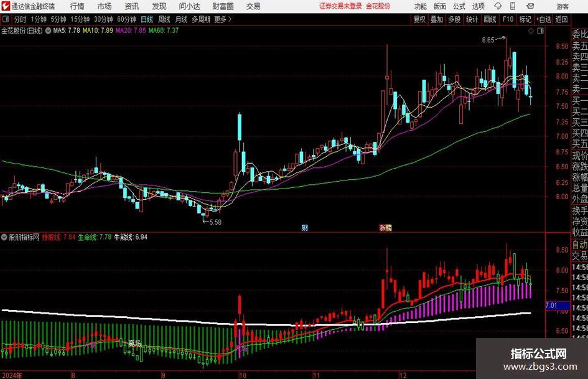Open the 选项 menu
Image resolution: width=588 pixels, height=379 pixels.
(478, 6)
